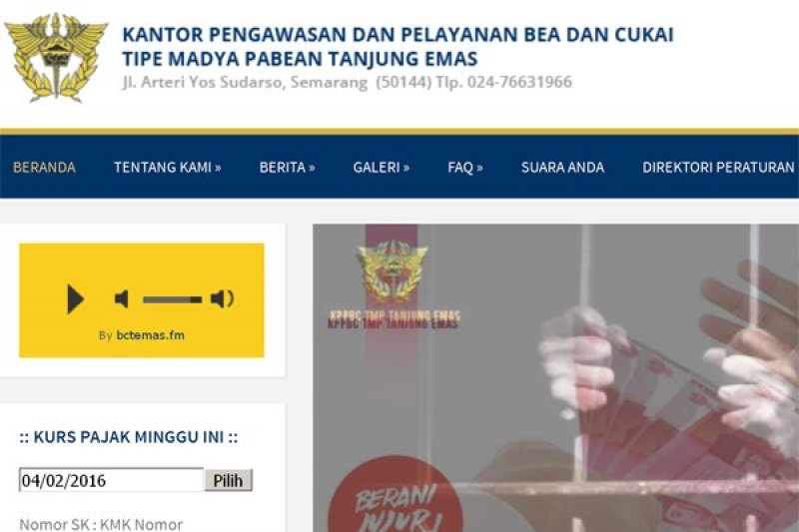This screenshot has height=532, width=799.
Task: Expand the TENTANG KAMI menu
Action: [x=167, y=167]
